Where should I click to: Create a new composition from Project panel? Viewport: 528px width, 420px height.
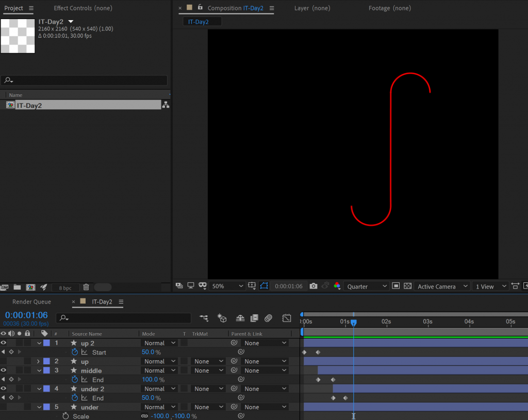(x=30, y=287)
